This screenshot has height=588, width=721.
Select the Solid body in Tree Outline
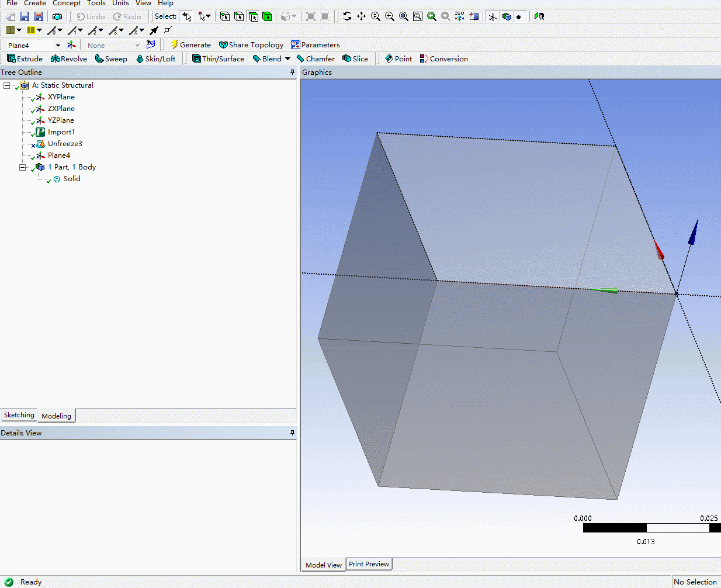[x=71, y=178]
